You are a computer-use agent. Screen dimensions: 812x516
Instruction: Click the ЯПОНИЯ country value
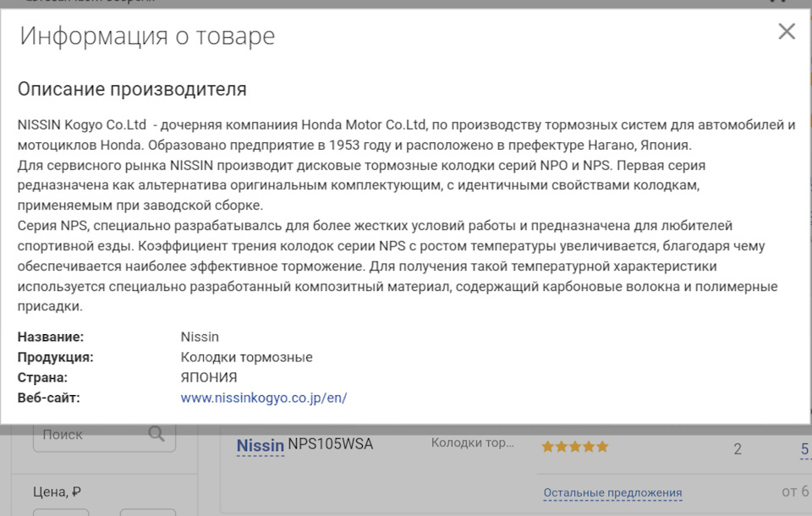point(209,377)
